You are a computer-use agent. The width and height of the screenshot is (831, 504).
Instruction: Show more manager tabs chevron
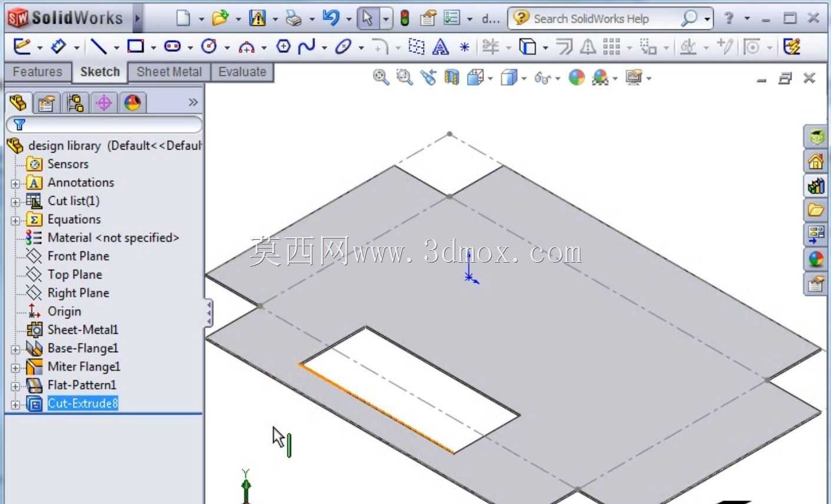(x=193, y=102)
